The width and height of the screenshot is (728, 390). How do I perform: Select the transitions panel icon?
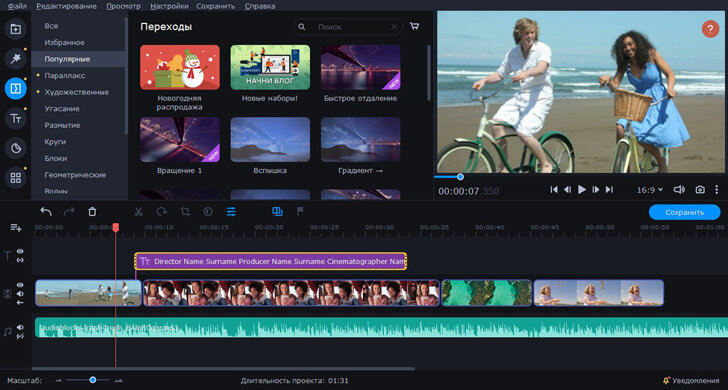pyautogui.click(x=15, y=88)
